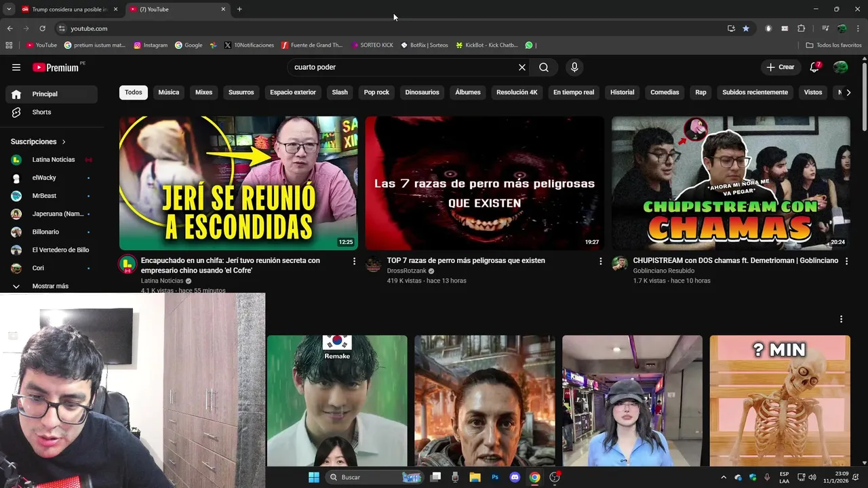Open the Latina Noticias subscription
The image size is (868, 488).
[x=52, y=159]
